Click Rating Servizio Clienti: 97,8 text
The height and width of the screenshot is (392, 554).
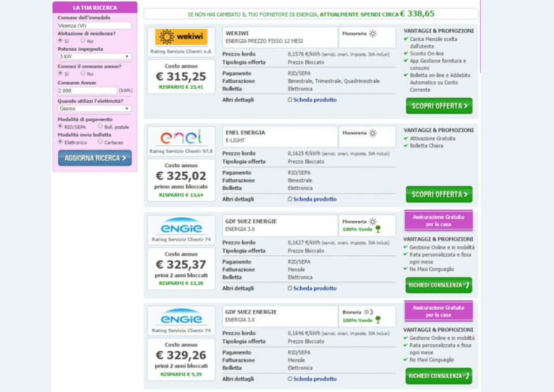point(181,151)
